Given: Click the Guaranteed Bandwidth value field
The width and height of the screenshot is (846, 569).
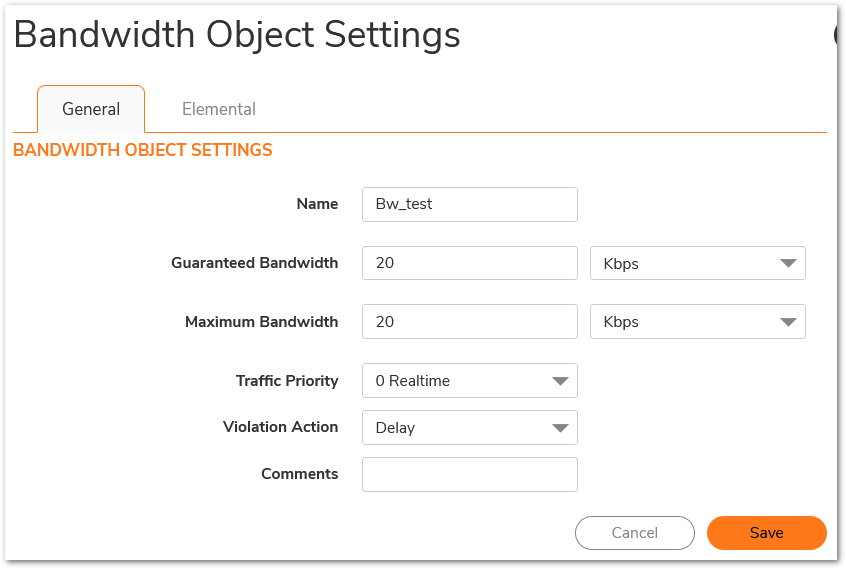Looking at the screenshot, I should pyautogui.click(x=469, y=263).
